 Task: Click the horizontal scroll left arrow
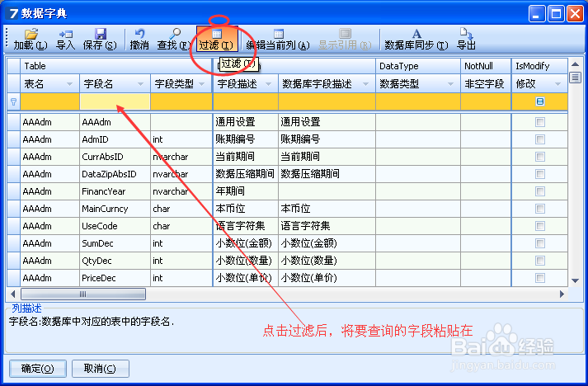tap(13, 294)
